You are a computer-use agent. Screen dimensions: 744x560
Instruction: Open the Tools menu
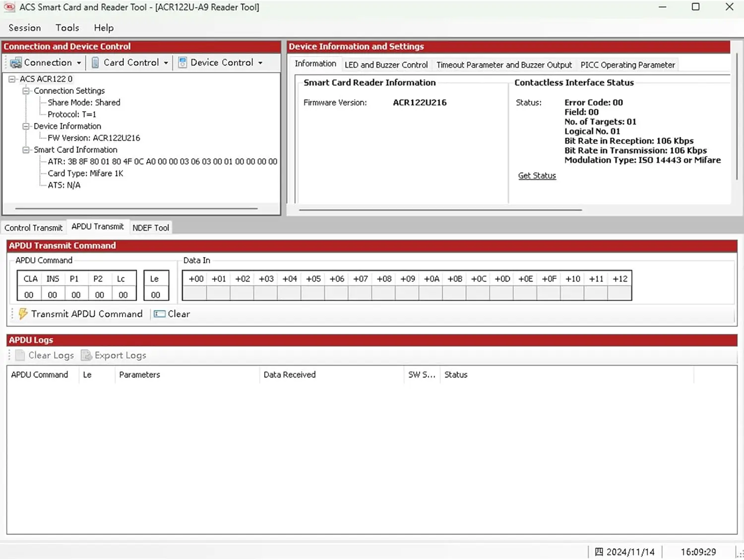67,28
